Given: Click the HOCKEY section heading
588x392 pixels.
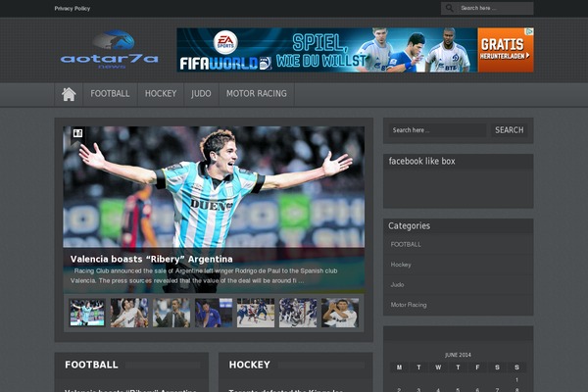Looking at the screenshot, I should (249, 365).
